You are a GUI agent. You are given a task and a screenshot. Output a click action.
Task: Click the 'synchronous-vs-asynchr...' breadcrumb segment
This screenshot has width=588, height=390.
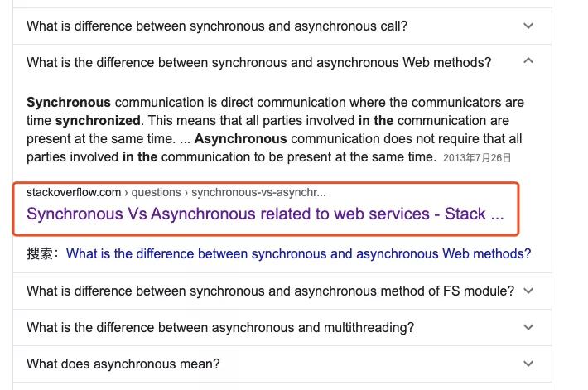pos(258,192)
